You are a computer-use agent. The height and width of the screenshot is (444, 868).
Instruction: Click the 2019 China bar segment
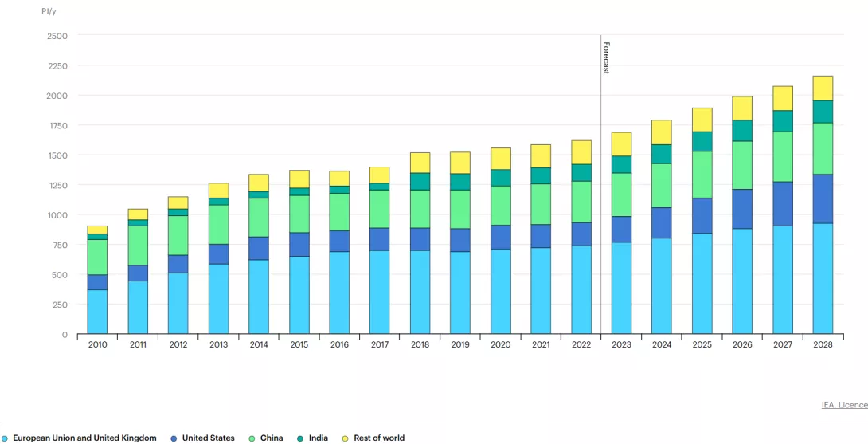coord(460,209)
